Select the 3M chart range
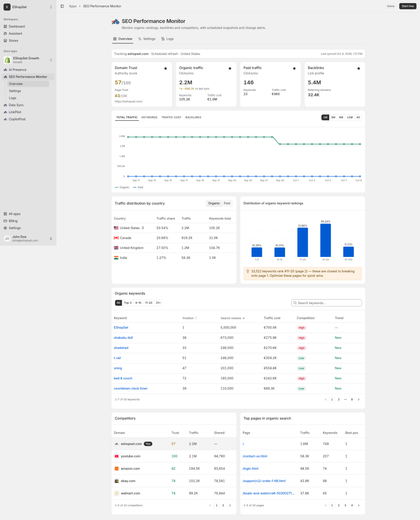The height and width of the screenshot is (520, 420). click(333, 117)
